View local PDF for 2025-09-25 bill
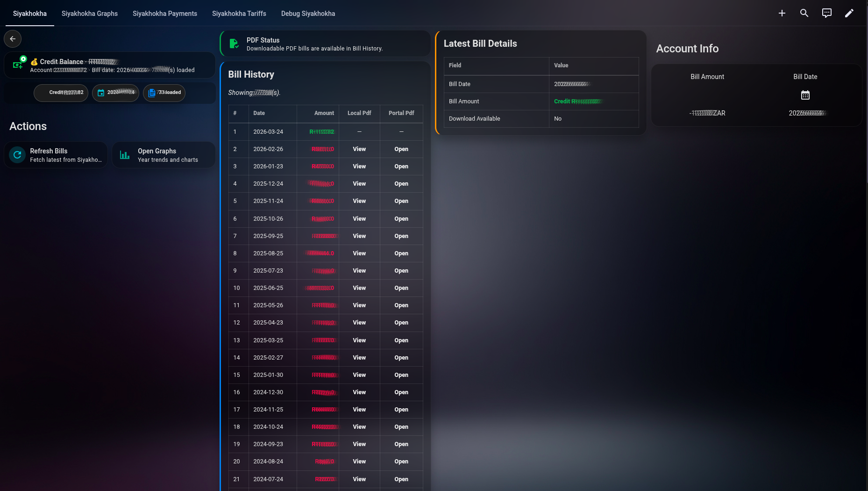Screen dimensions: 868x491 (x=359, y=236)
